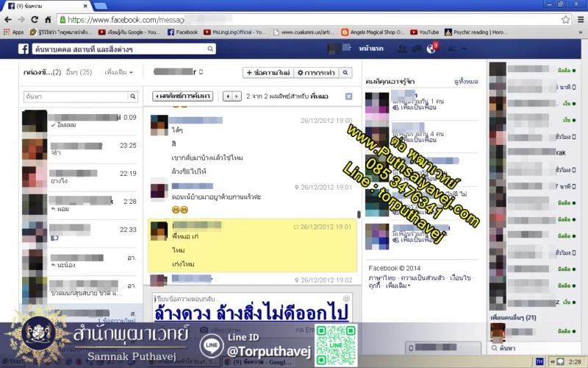Expand the footer เพิ่มเติม dropdown

click(x=398, y=286)
